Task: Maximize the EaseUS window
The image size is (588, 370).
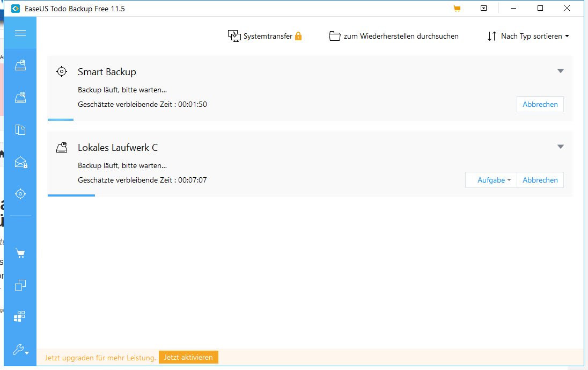Action: pyautogui.click(x=540, y=8)
